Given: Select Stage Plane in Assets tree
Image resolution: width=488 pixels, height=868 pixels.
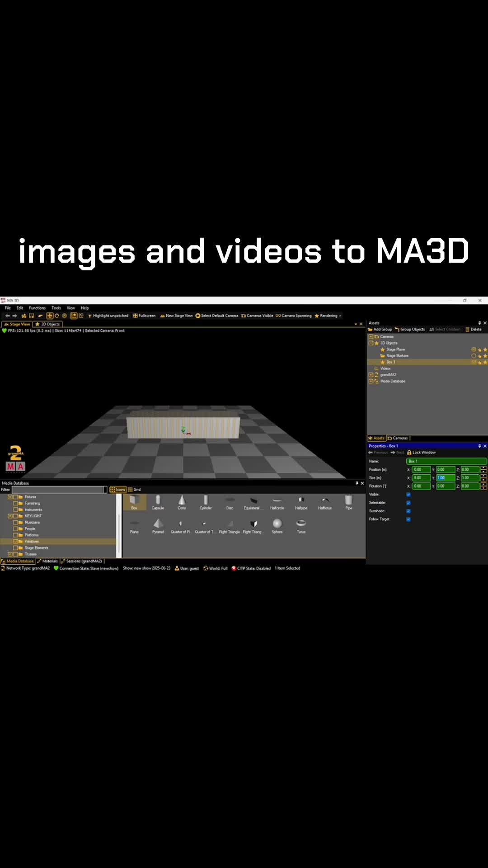Looking at the screenshot, I should coord(396,349).
